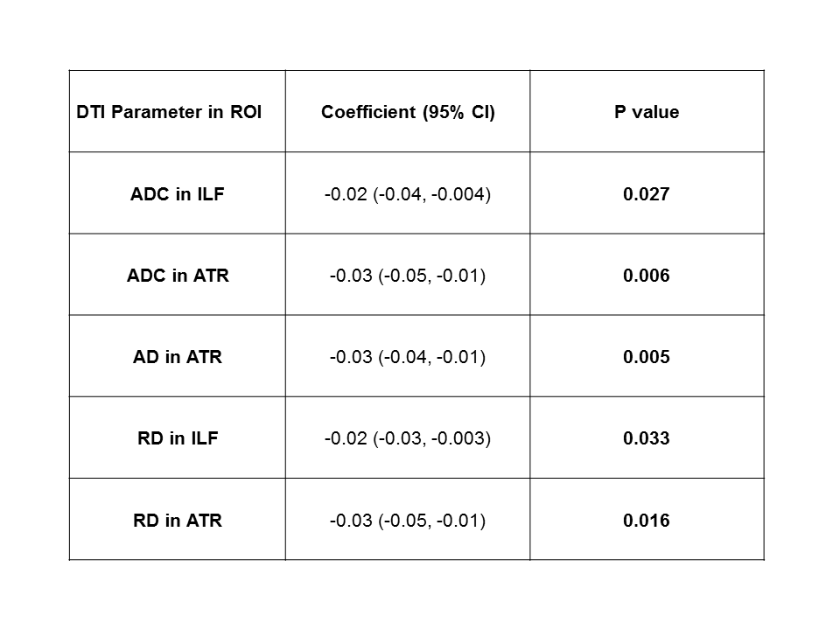
Task: Select the coefficient -0.02 (-0.03, -0.003) cell
Action: pos(408,438)
